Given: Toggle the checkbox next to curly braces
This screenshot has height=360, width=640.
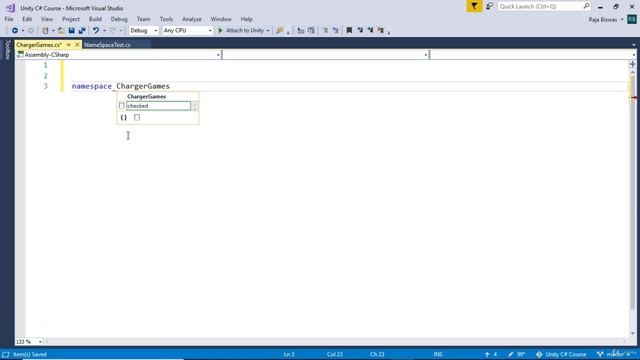Looking at the screenshot, I should coord(137,118).
